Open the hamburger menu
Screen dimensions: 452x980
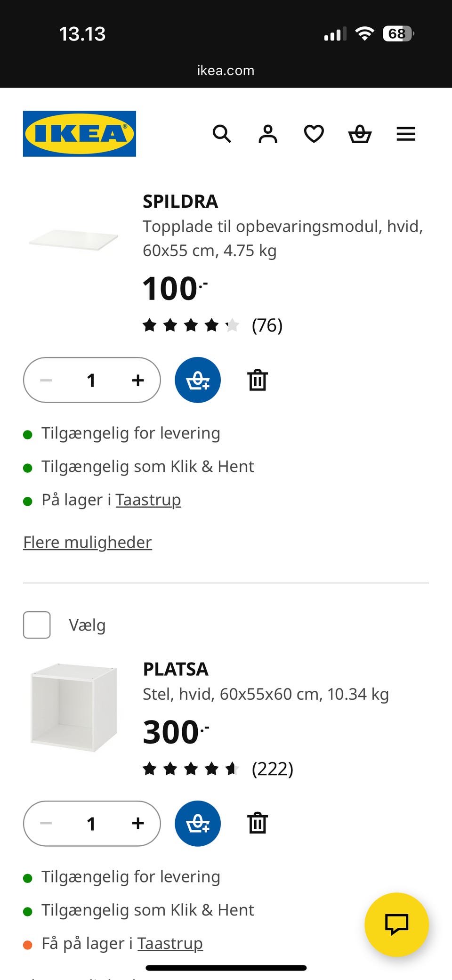(406, 134)
